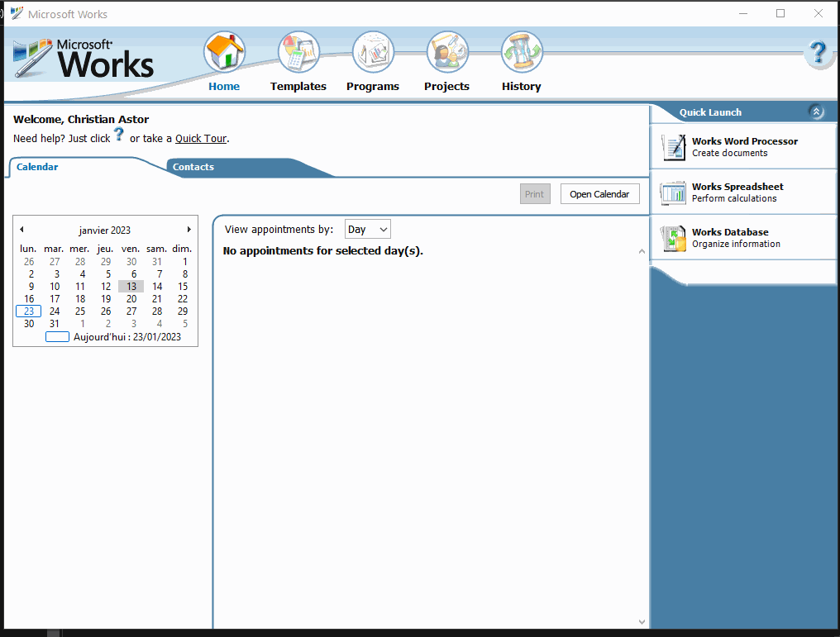The width and height of the screenshot is (840, 637).
Task: Select the History navigation label
Action: click(521, 86)
